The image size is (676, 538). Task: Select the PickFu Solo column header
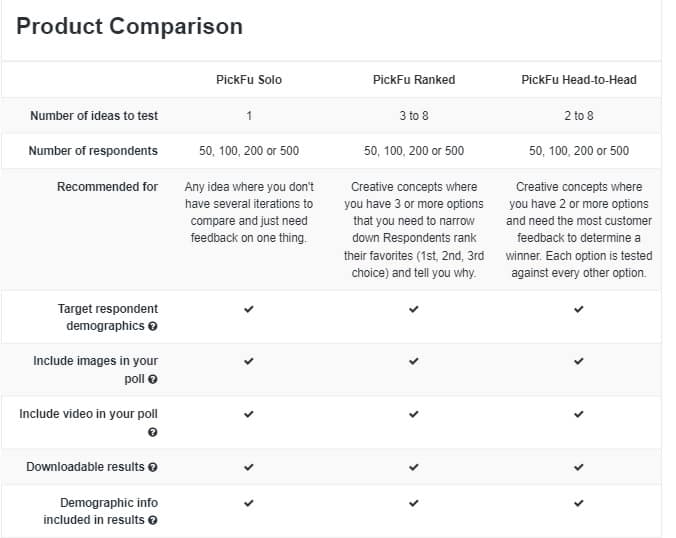click(249, 80)
